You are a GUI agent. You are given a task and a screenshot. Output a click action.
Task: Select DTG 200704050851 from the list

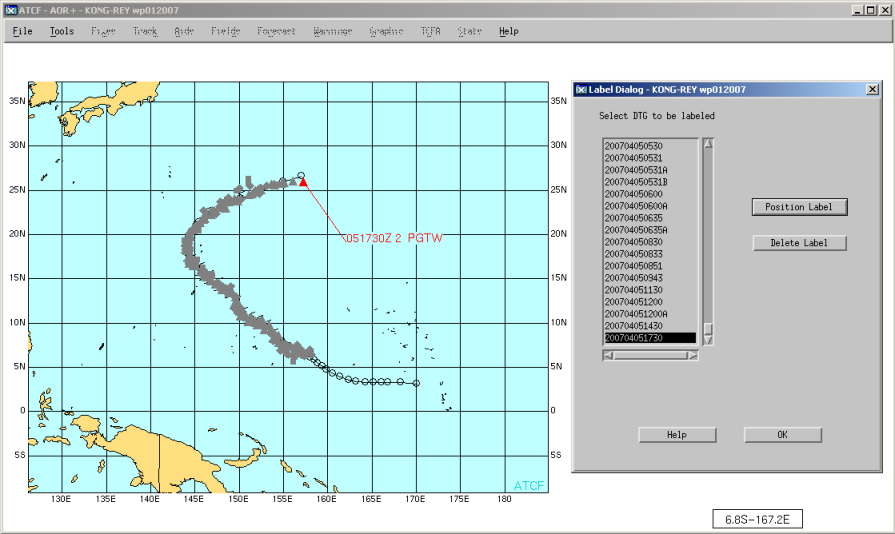click(633, 266)
